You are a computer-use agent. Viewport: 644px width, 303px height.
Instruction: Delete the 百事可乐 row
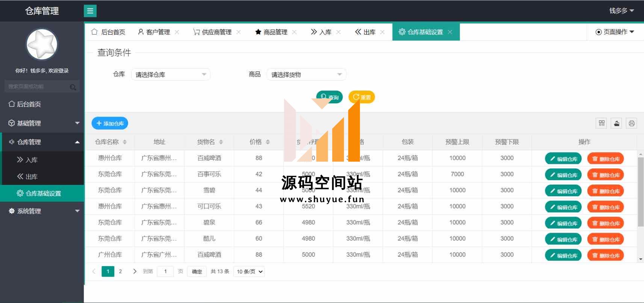[x=606, y=175]
